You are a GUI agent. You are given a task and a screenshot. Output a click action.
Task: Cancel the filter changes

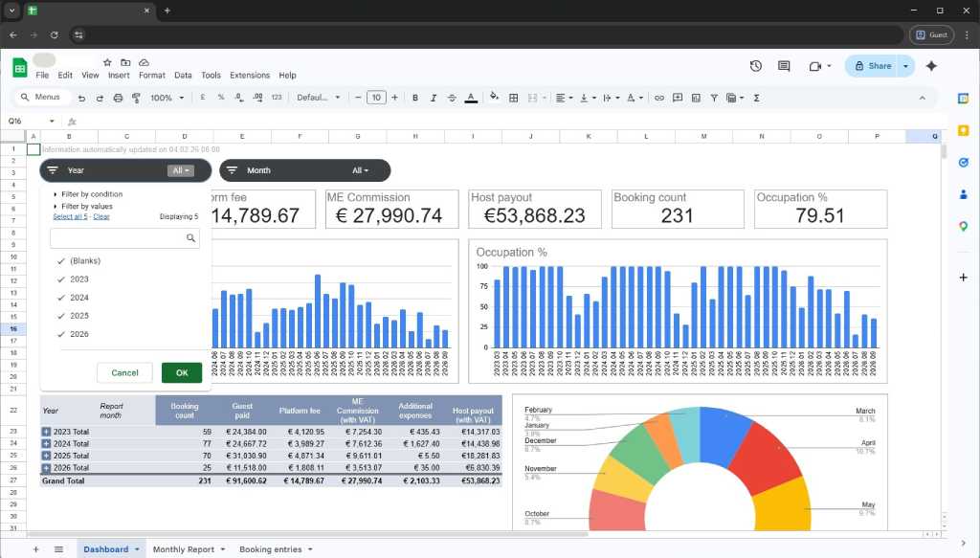point(124,372)
